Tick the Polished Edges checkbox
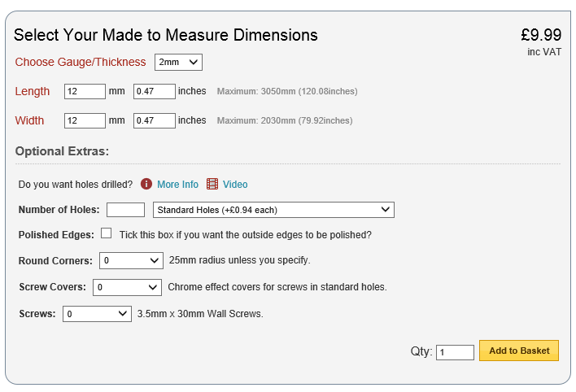Viewport: 576px width, 392px height. click(x=107, y=233)
